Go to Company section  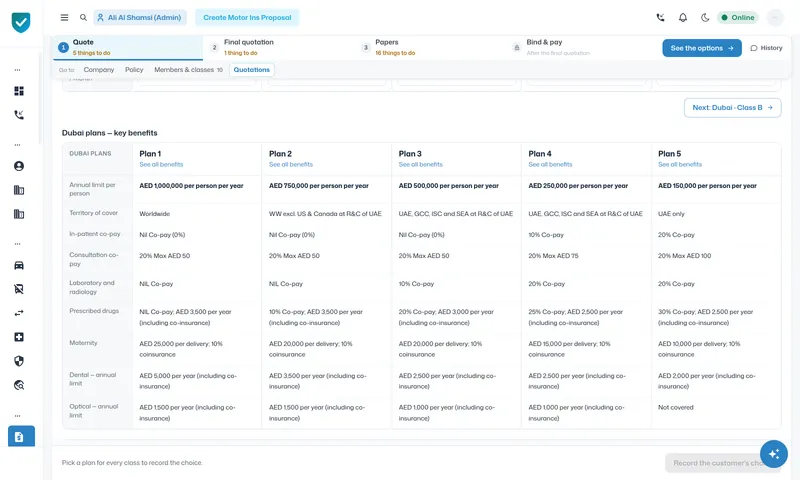coord(99,70)
